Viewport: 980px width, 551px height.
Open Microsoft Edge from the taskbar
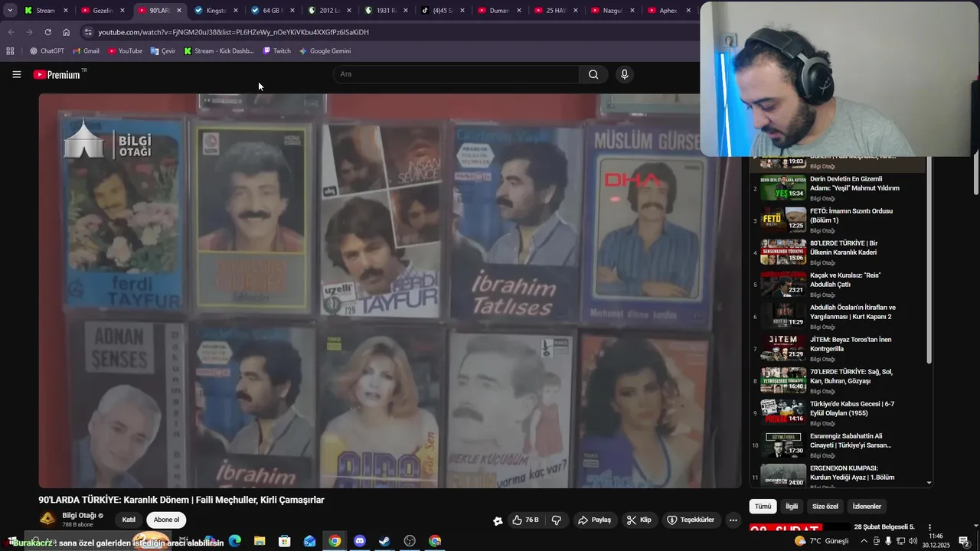pos(235,541)
